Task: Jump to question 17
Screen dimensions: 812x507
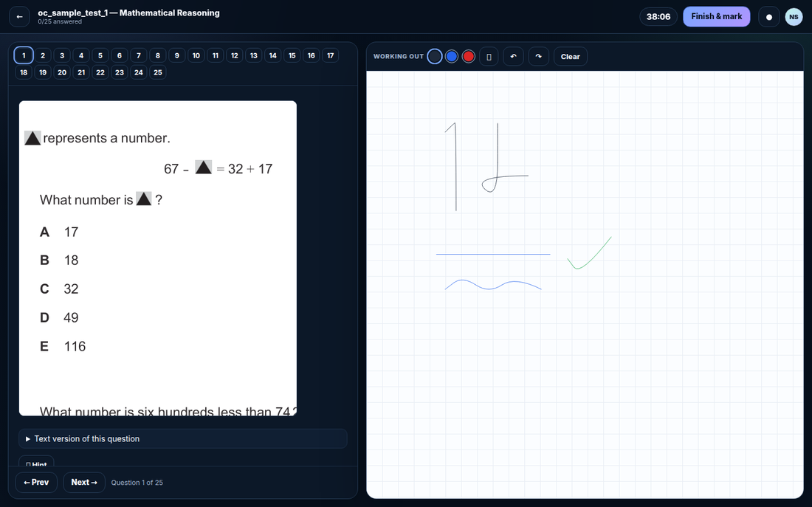Action: [x=331, y=55]
